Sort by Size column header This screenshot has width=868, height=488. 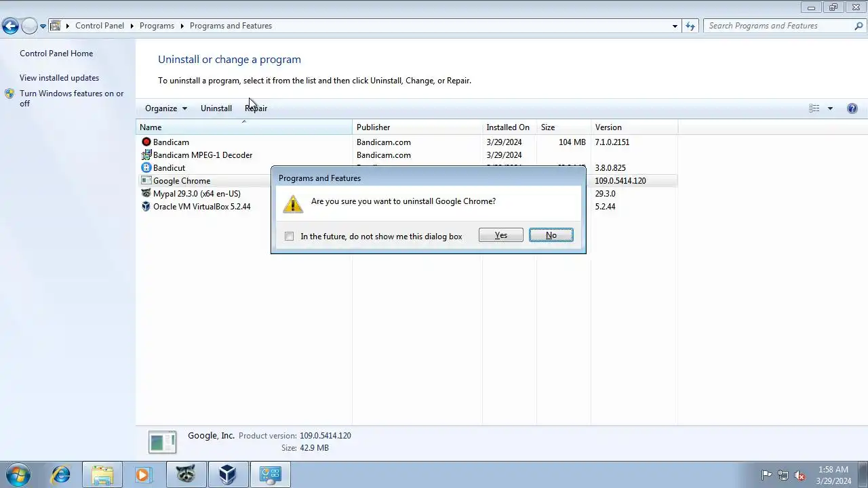[x=564, y=127]
